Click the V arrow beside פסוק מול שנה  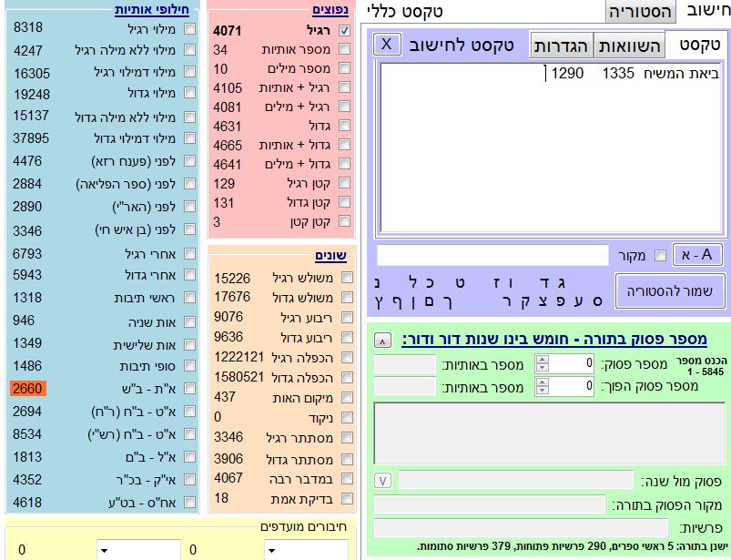[x=383, y=480]
